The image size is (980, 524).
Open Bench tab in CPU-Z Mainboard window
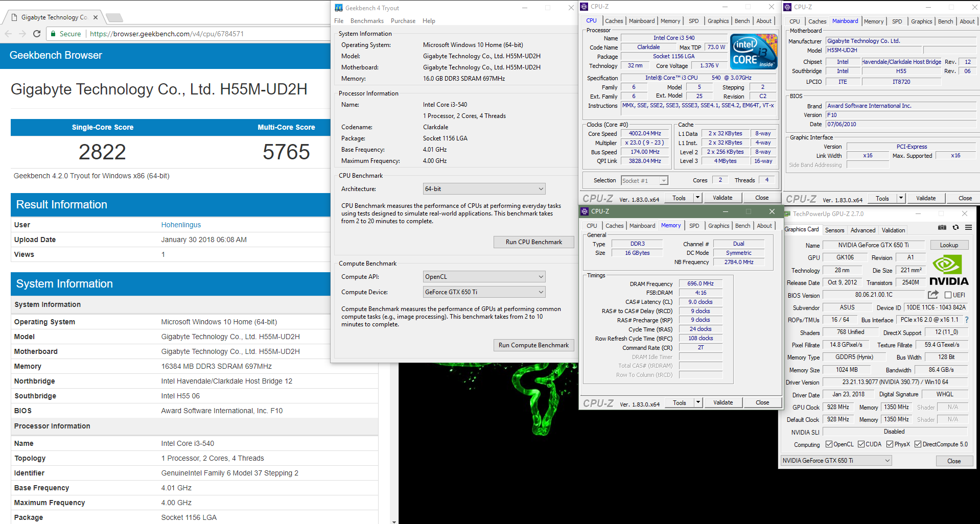945,21
